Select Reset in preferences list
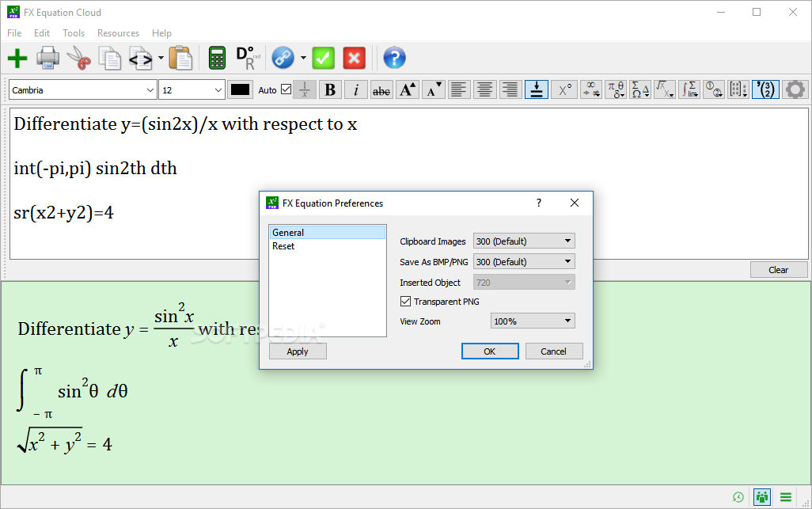This screenshot has height=509, width=812. tap(328, 246)
